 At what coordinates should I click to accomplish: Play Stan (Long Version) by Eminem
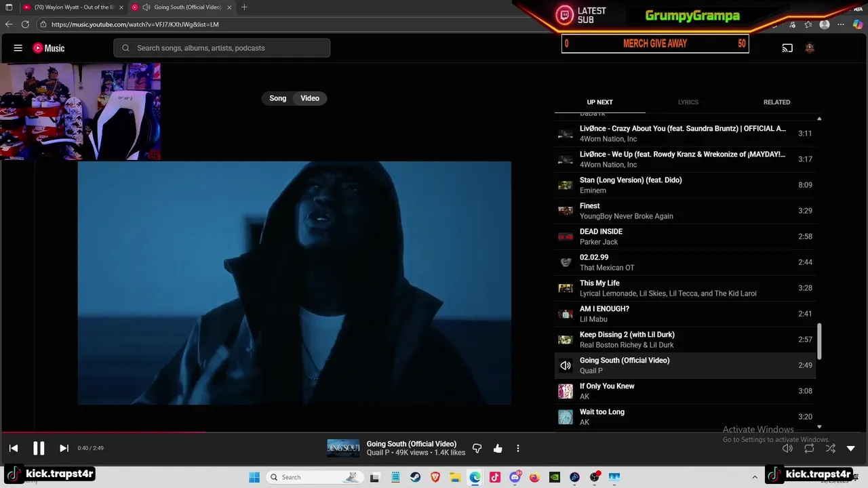(685, 185)
